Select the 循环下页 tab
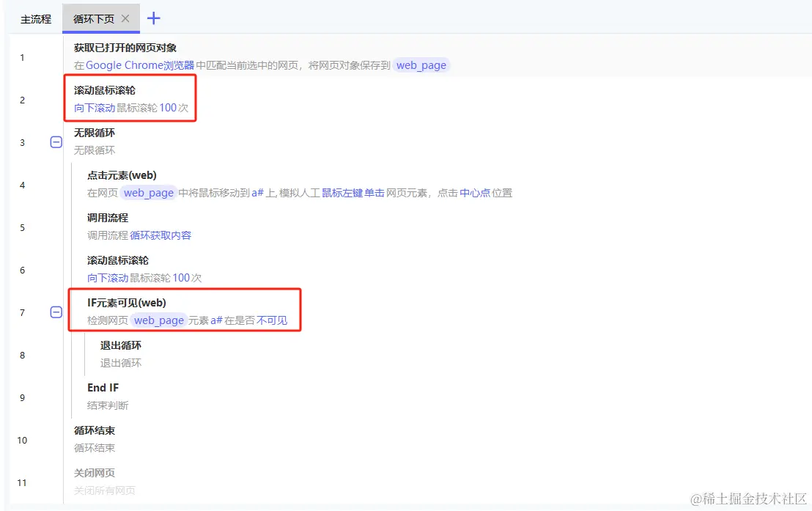812x511 pixels. (94, 19)
